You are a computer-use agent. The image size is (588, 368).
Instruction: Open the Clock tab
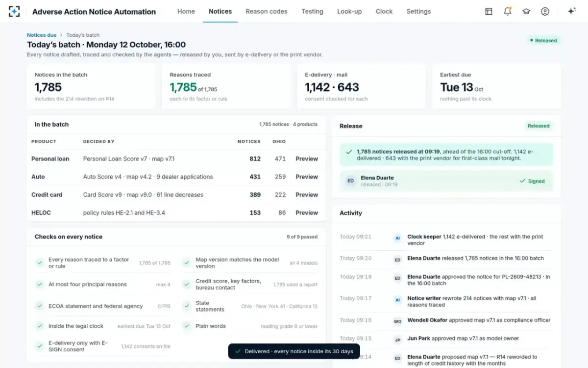tap(384, 11)
